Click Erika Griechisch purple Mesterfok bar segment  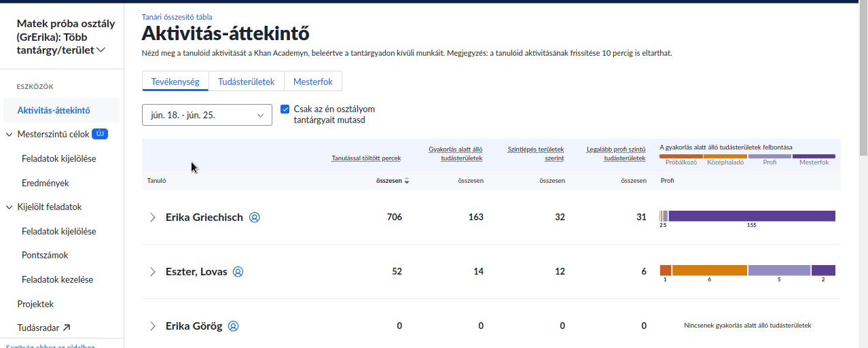752,216
